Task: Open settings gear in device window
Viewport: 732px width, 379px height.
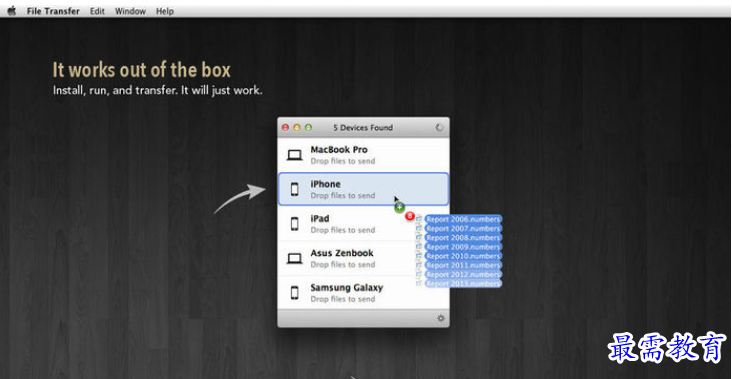Action: (441, 318)
